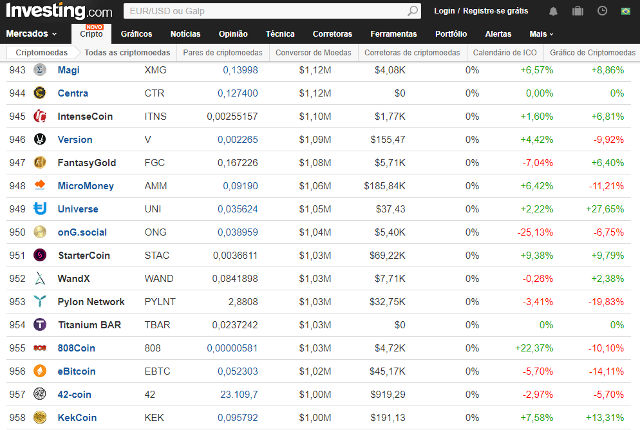The image size is (640, 430).
Task: Open the Universe coin link
Action: pos(78,209)
